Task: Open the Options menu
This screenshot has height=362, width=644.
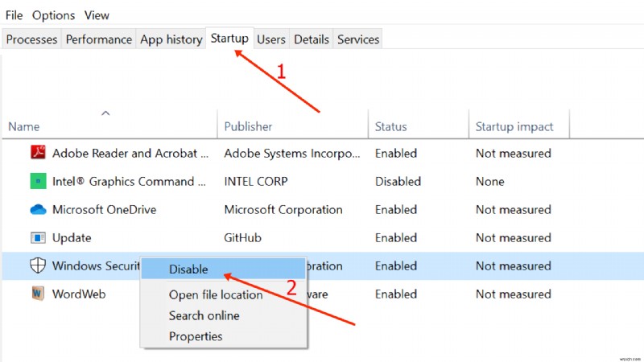Action: click(53, 15)
